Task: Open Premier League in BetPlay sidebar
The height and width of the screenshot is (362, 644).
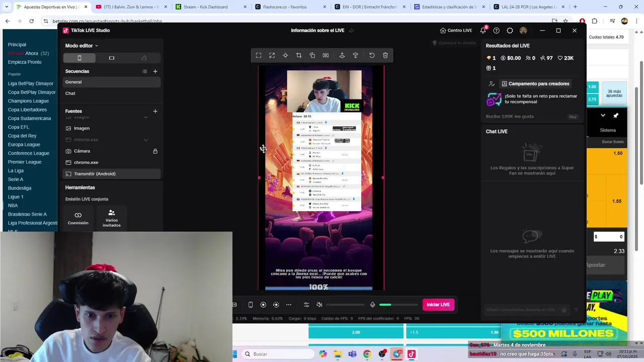Action: coord(25,162)
